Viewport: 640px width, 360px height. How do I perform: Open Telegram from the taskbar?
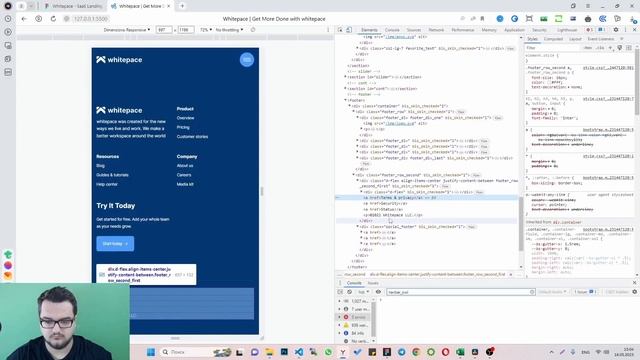(402, 352)
